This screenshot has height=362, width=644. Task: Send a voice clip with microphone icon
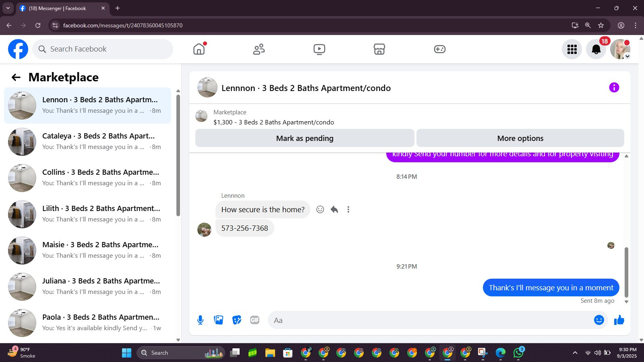pyautogui.click(x=200, y=320)
